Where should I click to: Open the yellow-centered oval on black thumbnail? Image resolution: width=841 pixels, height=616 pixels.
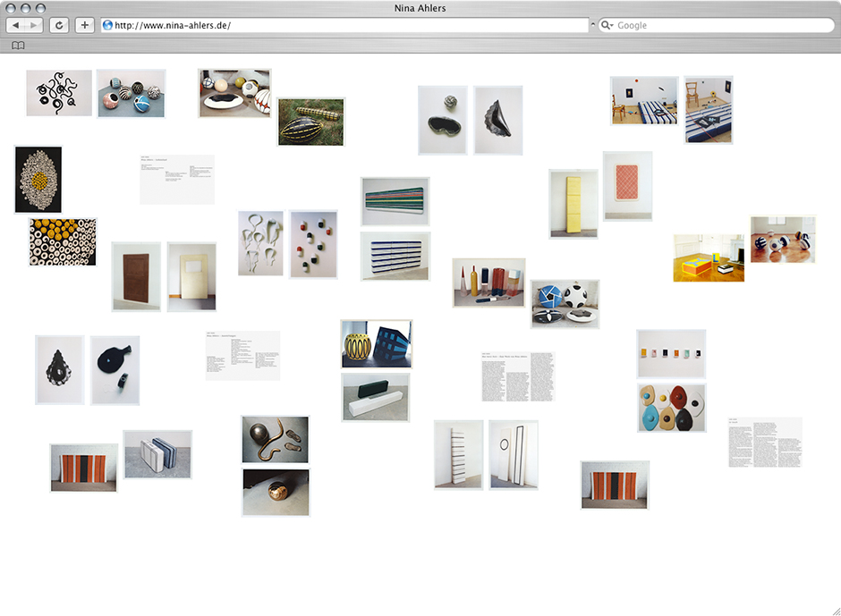[x=38, y=180]
